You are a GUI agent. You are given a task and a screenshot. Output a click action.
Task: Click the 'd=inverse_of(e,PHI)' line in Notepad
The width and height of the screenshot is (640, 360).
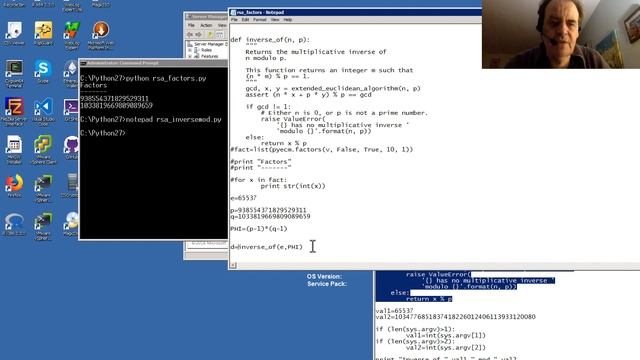[x=267, y=247]
